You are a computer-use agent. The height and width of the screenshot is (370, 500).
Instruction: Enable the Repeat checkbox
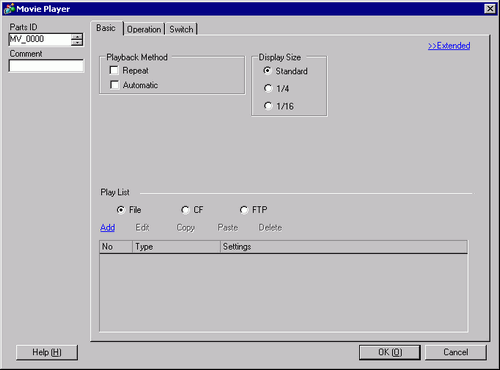(114, 70)
